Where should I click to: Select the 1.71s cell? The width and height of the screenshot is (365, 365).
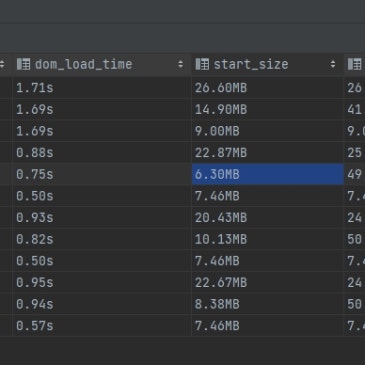click(102, 88)
